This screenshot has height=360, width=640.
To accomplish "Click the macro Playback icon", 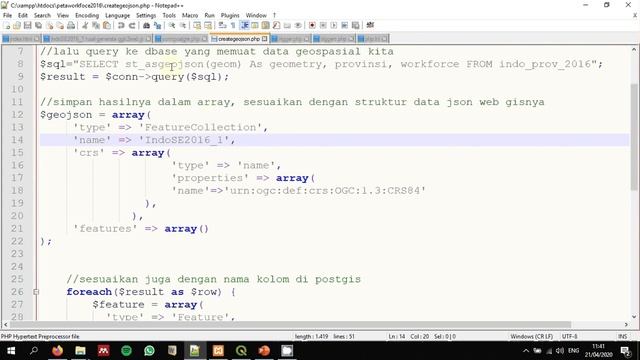I will click(334, 25).
